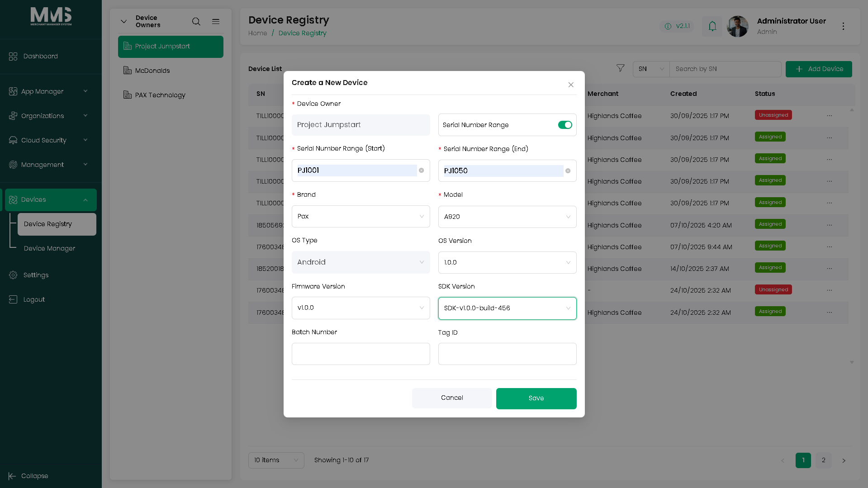
Task: Click the Created column header
Action: 683,94
